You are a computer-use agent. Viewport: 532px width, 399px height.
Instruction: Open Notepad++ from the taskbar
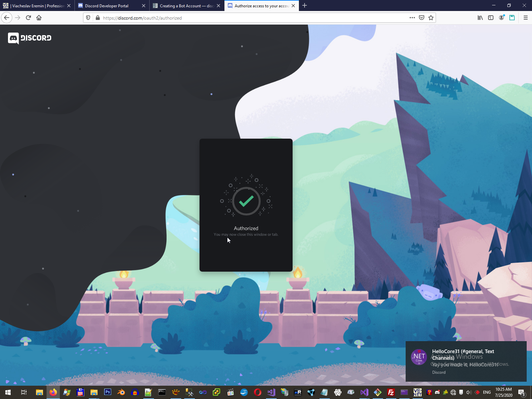click(x=148, y=392)
